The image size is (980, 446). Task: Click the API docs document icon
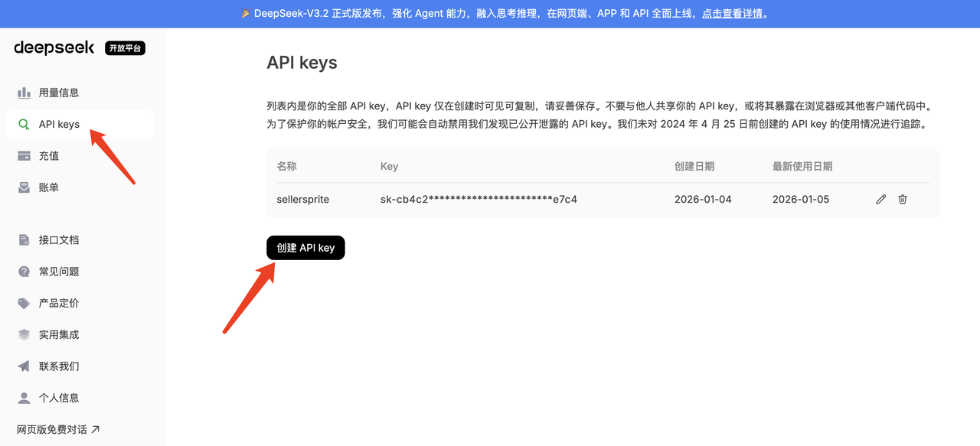(24, 240)
